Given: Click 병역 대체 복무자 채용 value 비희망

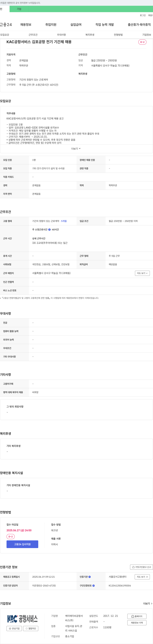Looking at the screenshot, I should pos(35,392).
